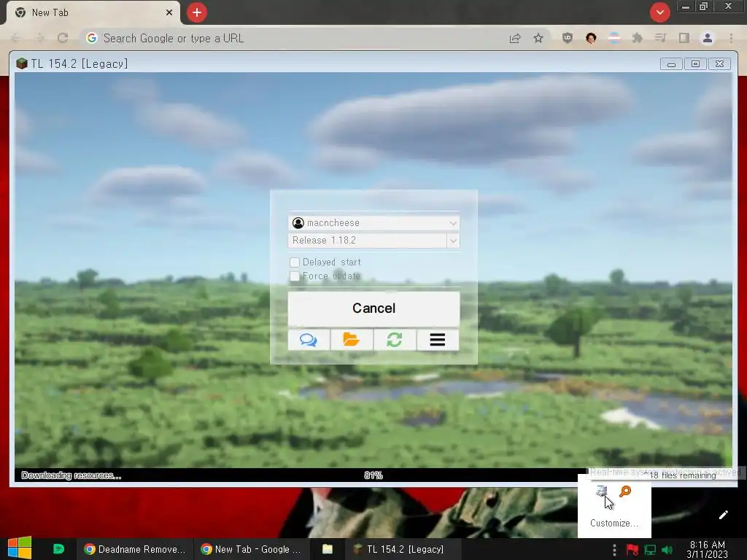Click the share page icon in address bar
This screenshot has width=747, height=560.
click(x=515, y=38)
